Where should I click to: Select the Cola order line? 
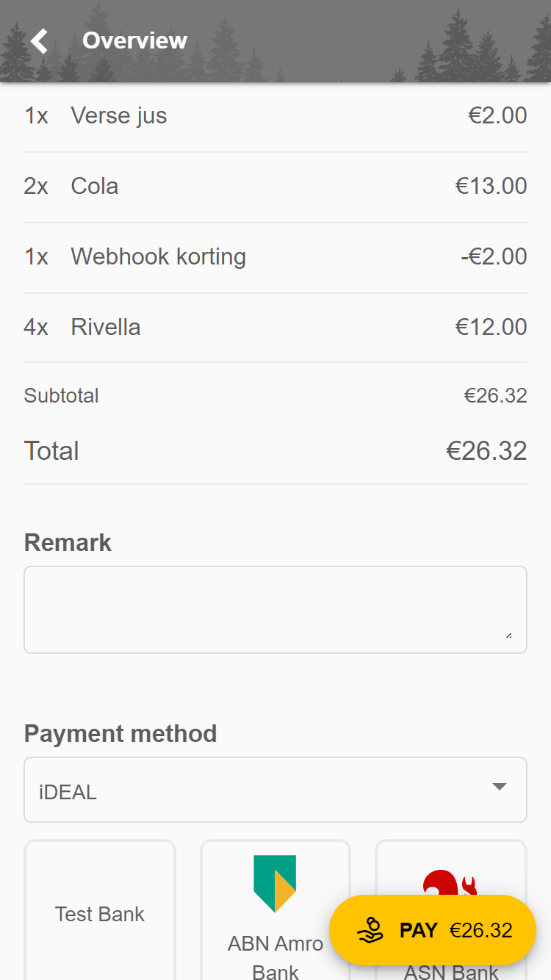275,187
